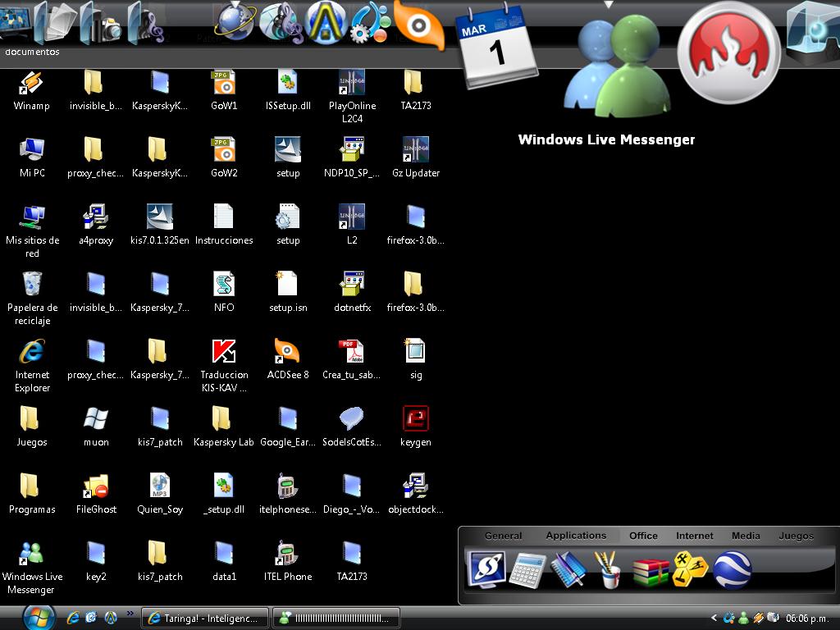Open the _setup.dll file
840x630 pixels.
(223, 486)
